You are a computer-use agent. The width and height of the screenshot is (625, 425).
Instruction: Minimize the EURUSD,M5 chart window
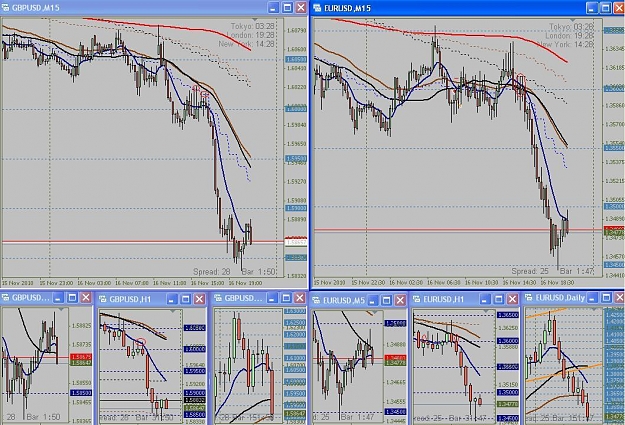[373, 300]
